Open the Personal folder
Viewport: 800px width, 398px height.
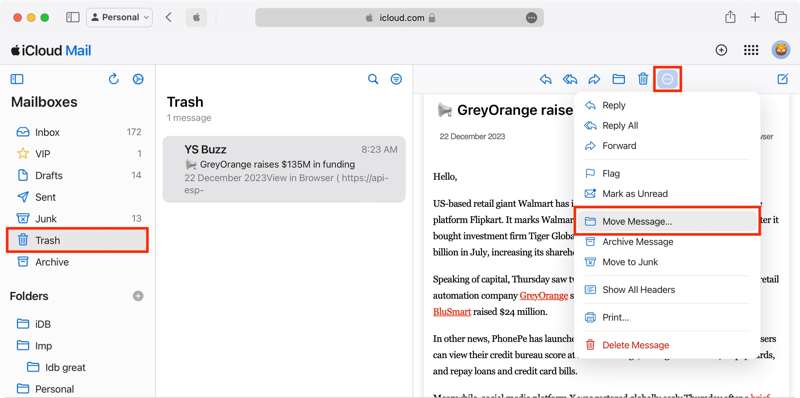pyautogui.click(x=78, y=389)
